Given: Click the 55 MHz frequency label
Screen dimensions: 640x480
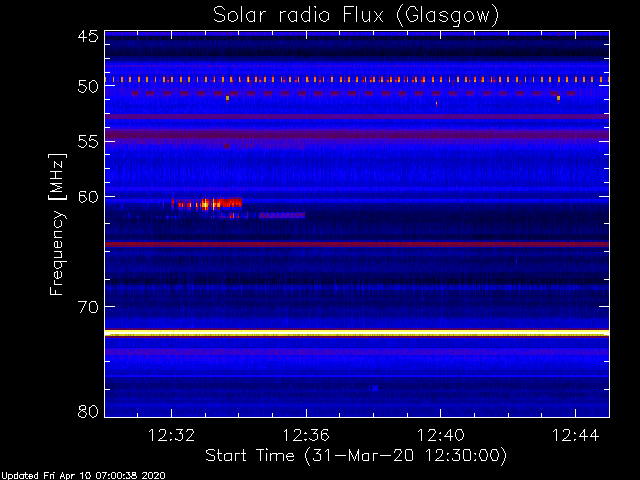Looking at the screenshot, I should (x=88, y=142).
